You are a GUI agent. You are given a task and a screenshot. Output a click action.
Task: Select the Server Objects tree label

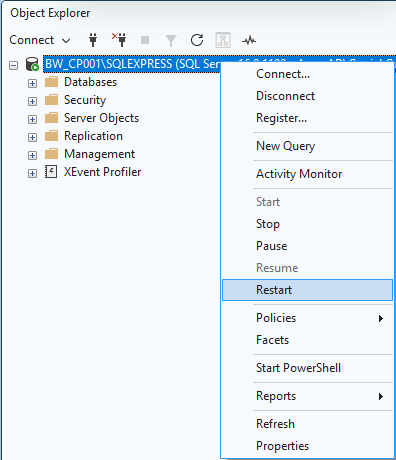(101, 118)
